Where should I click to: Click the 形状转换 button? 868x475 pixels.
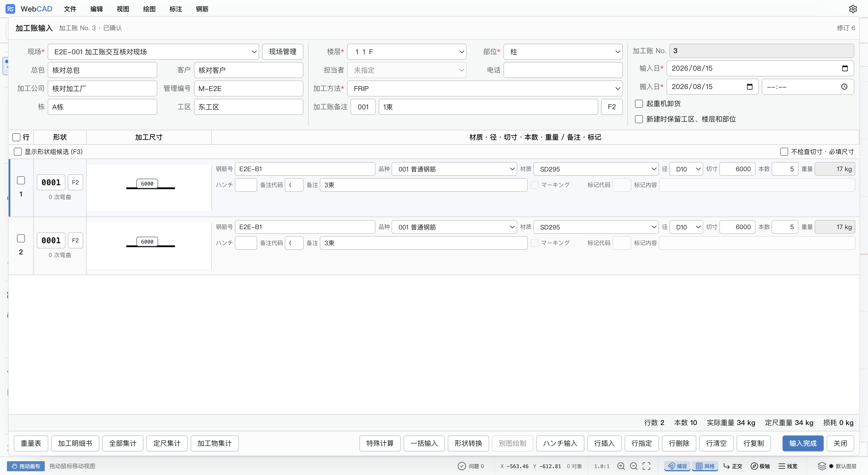(468, 443)
